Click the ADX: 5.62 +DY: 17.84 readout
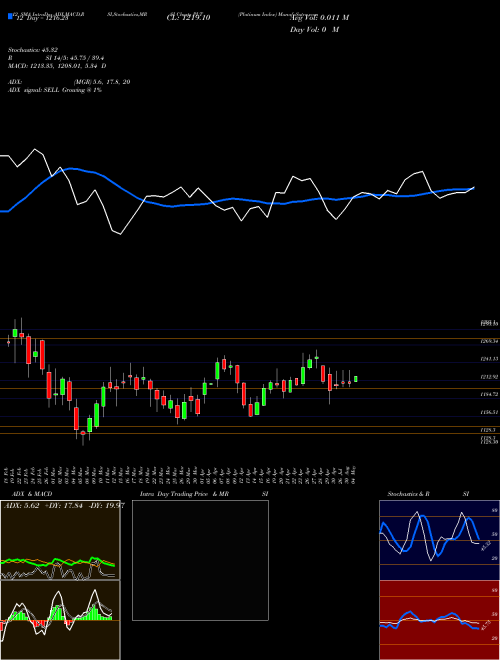This screenshot has width=500, height=660. [64, 506]
